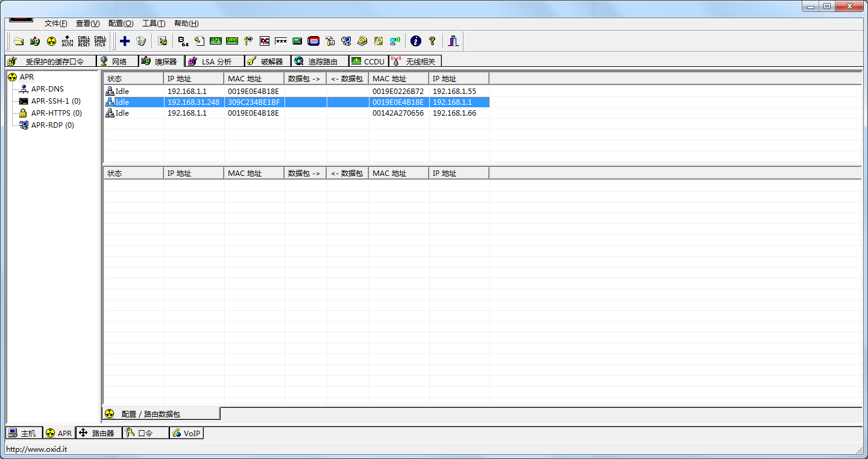Open the 追踪路由 tab
868x459 pixels.
[320, 61]
